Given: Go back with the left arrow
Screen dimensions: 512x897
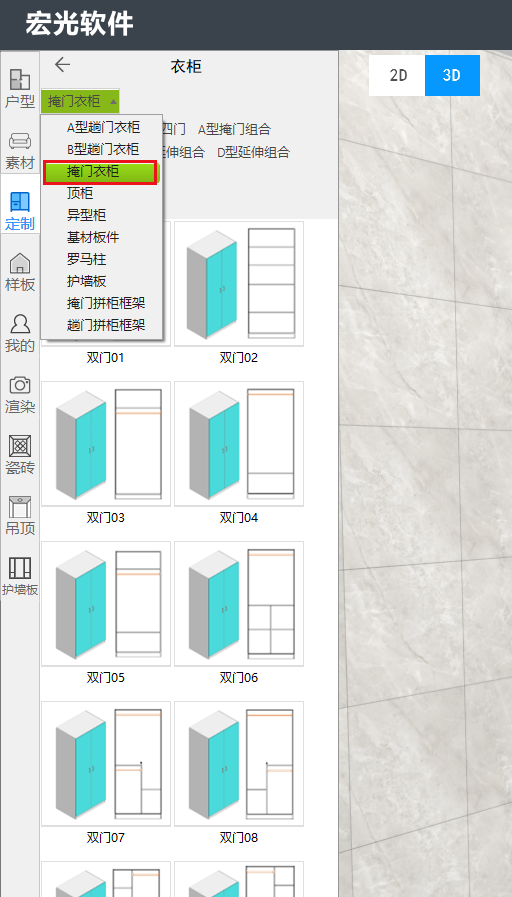Looking at the screenshot, I should (62, 65).
